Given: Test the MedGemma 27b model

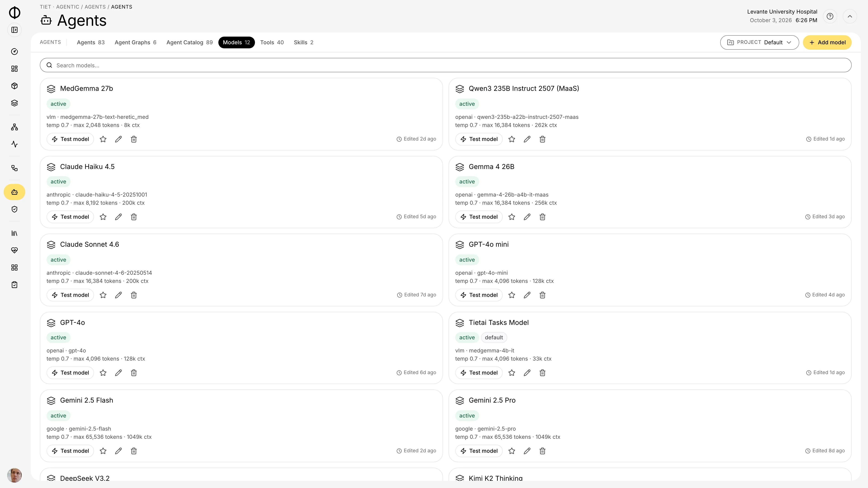Looking at the screenshot, I should [71, 139].
